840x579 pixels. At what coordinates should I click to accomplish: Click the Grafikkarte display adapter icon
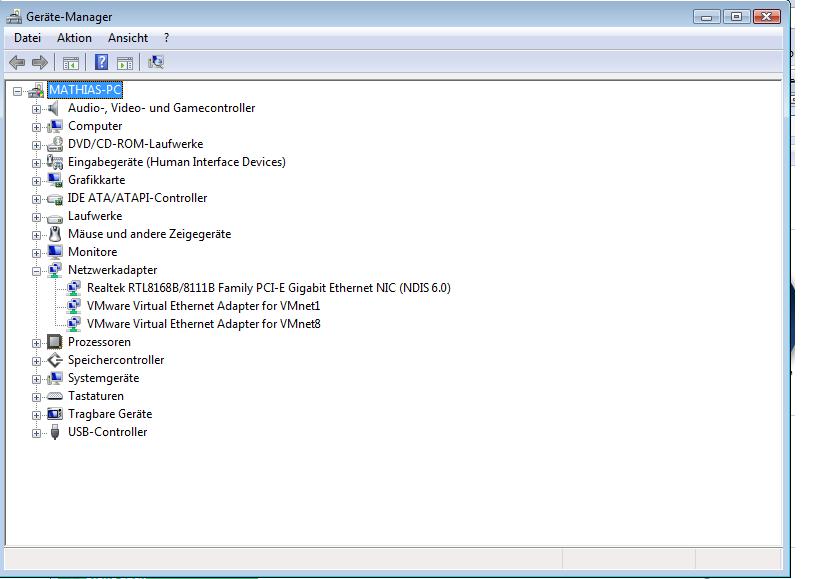(55, 180)
